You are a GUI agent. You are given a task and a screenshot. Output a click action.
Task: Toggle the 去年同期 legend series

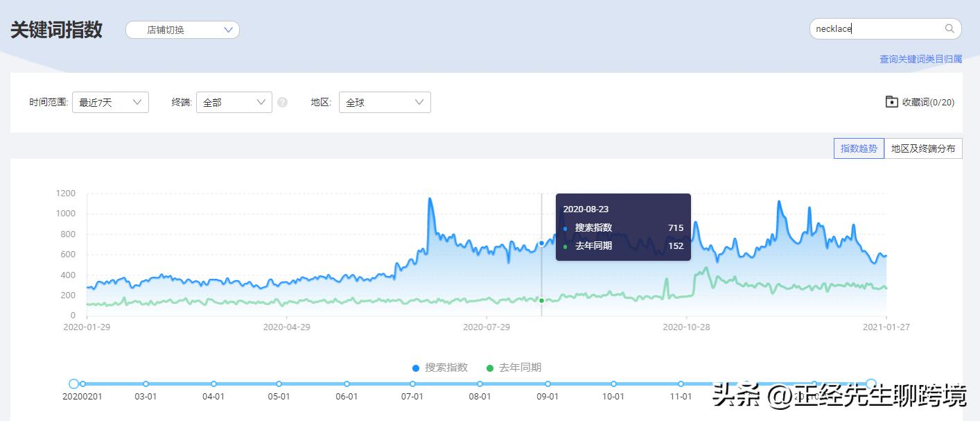pos(514,368)
